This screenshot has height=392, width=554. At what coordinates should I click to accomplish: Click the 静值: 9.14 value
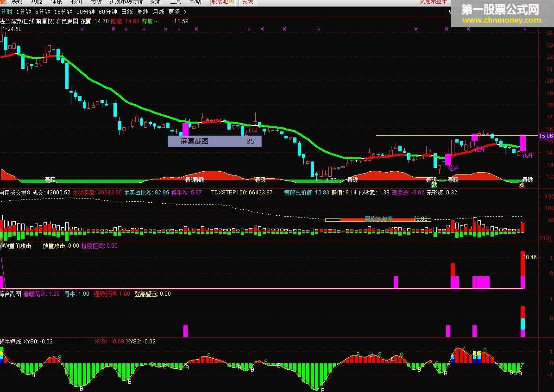[x=344, y=193]
